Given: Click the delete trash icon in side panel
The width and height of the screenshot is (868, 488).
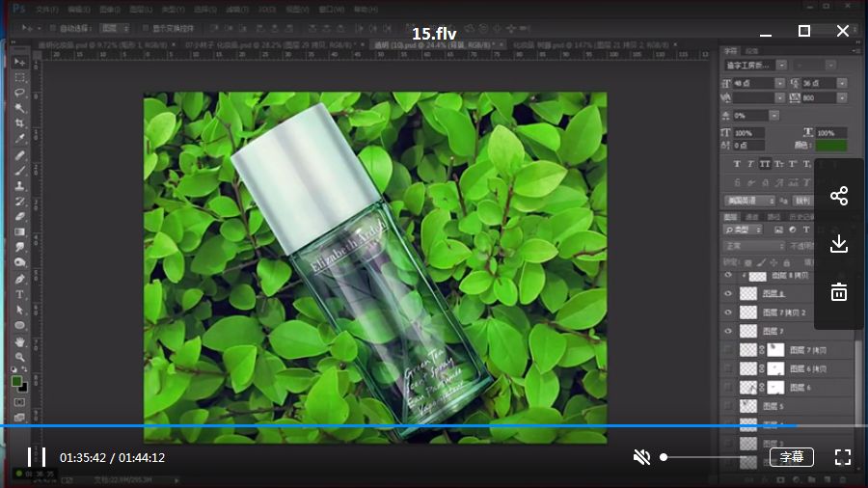Looking at the screenshot, I should coord(839,291).
